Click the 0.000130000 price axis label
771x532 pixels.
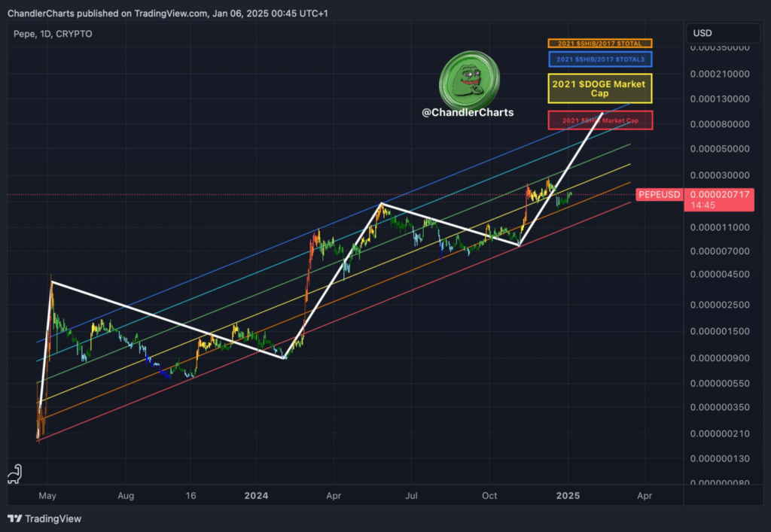point(720,99)
